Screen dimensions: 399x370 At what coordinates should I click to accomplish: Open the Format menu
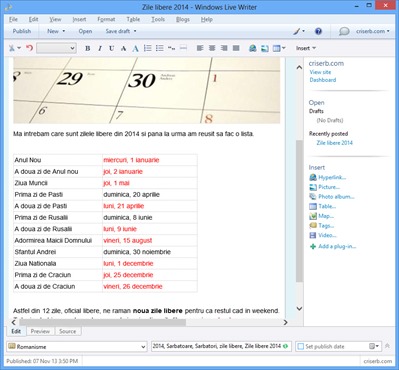pyautogui.click(x=106, y=19)
